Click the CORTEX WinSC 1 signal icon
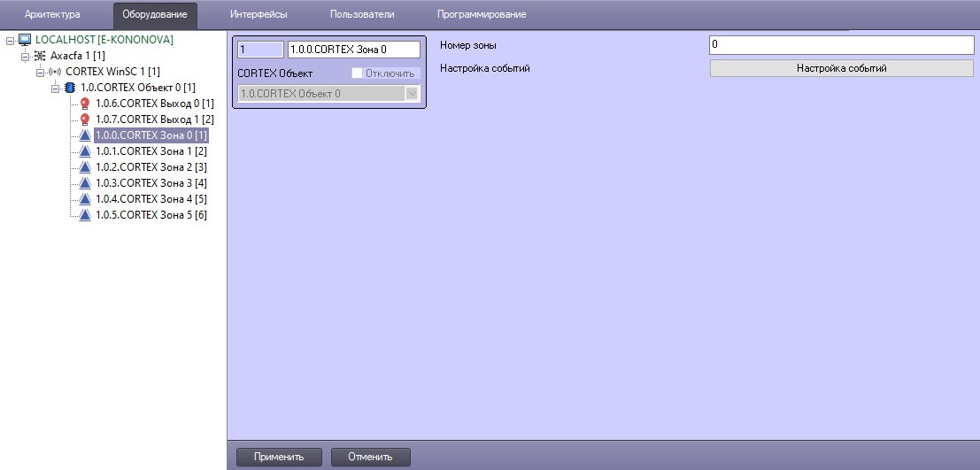 click(x=55, y=72)
